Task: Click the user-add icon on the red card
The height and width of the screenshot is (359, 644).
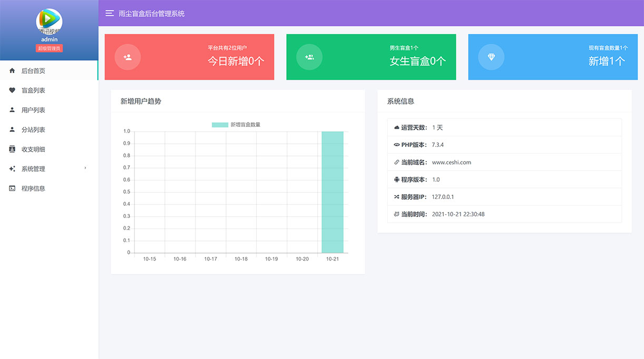Action: click(127, 57)
